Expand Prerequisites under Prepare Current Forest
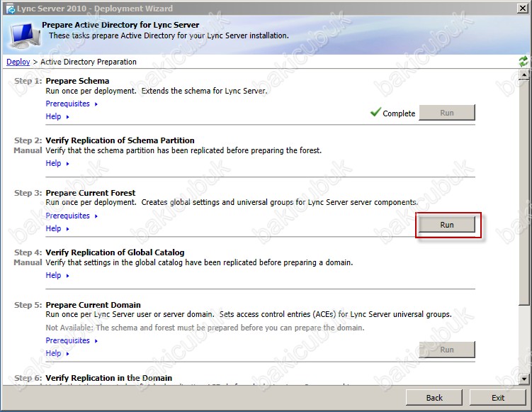 (72, 216)
